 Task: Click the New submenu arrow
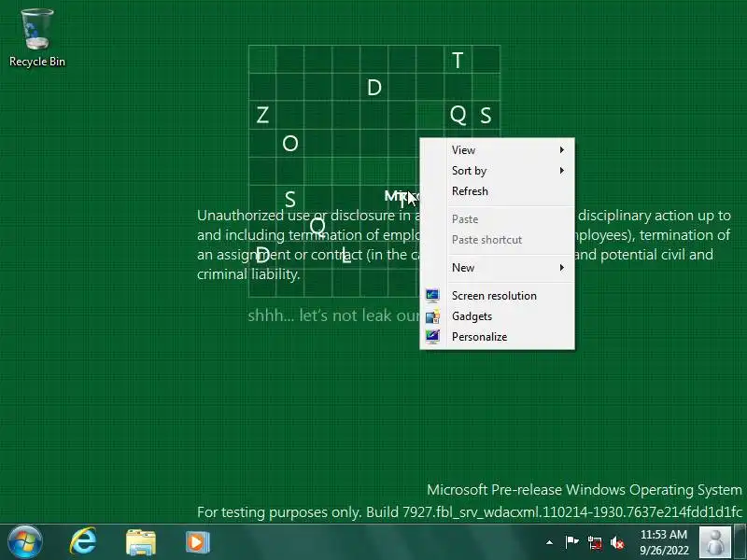[562, 268]
